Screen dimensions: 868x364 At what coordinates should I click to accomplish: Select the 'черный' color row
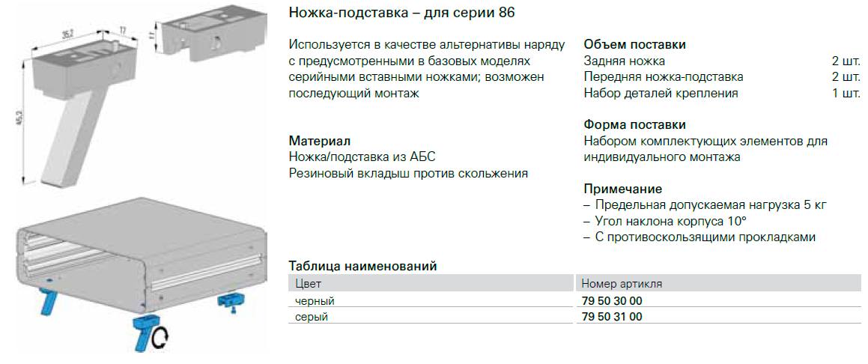pyautogui.click(x=315, y=301)
